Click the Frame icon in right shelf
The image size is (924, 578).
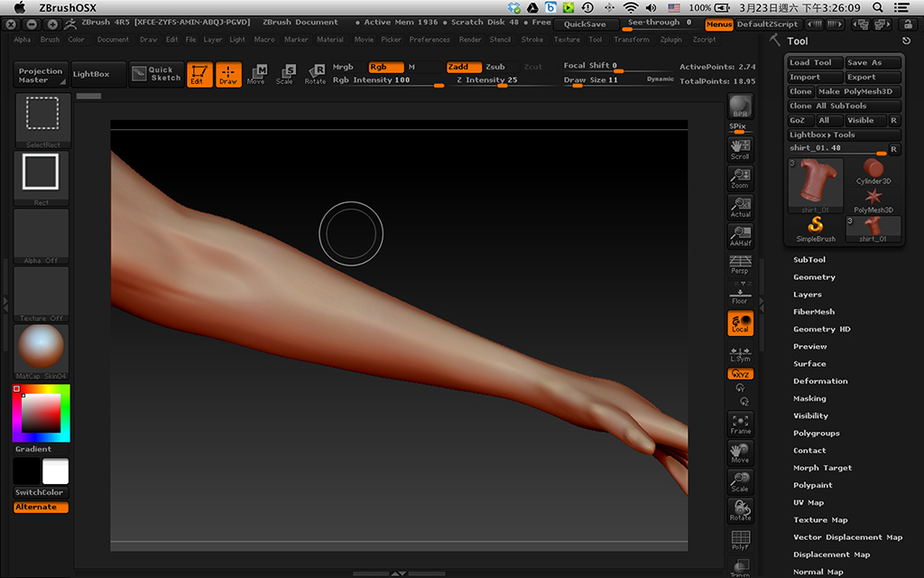(x=740, y=424)
